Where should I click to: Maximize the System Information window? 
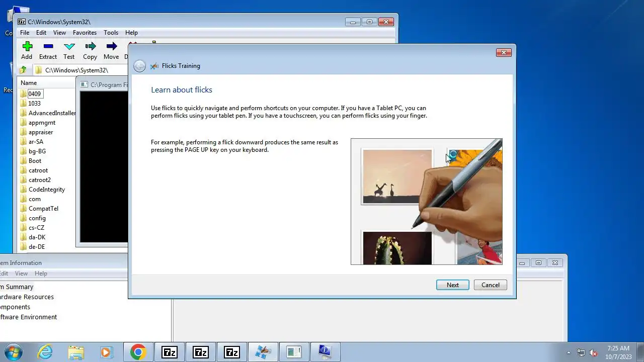[x=538, y=262]
